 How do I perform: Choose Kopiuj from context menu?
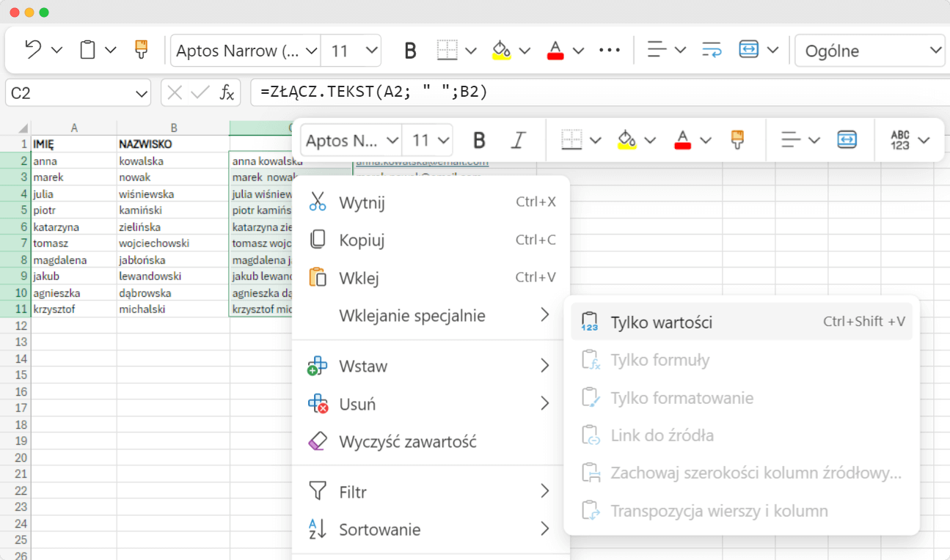(431, 240)
